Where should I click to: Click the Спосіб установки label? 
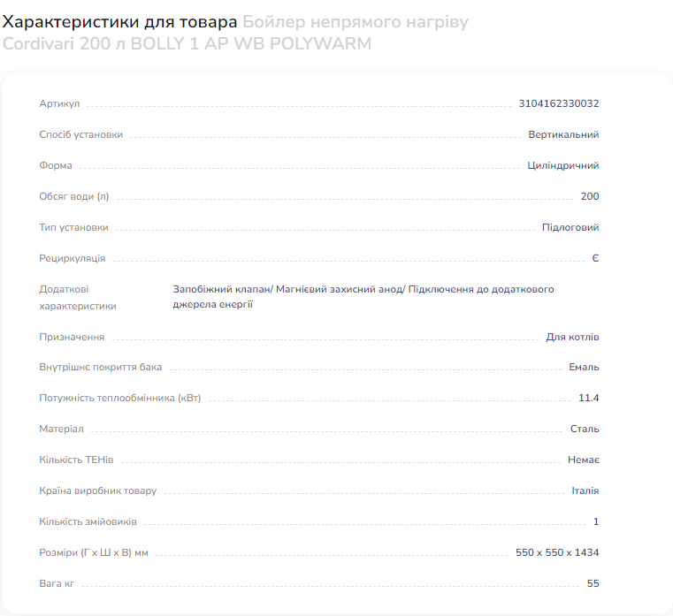point(80,134)
